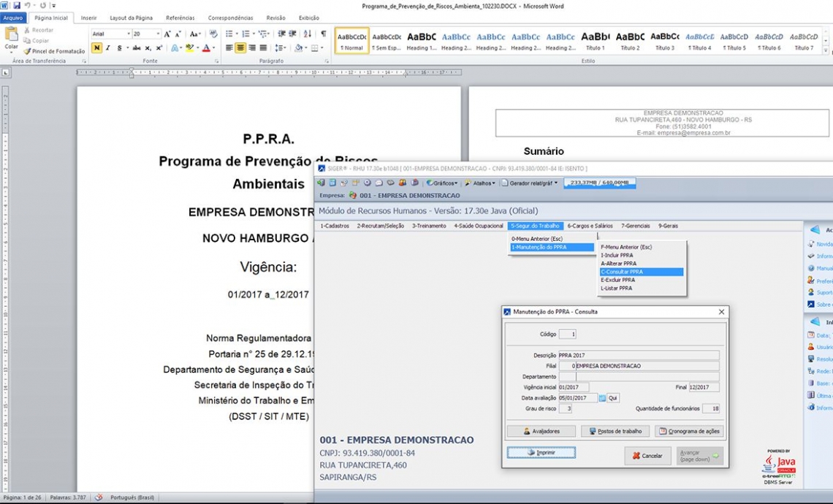Click the decrease indent icon in Word
Viewport: 833px width, 504px height.
pos(281,34)
